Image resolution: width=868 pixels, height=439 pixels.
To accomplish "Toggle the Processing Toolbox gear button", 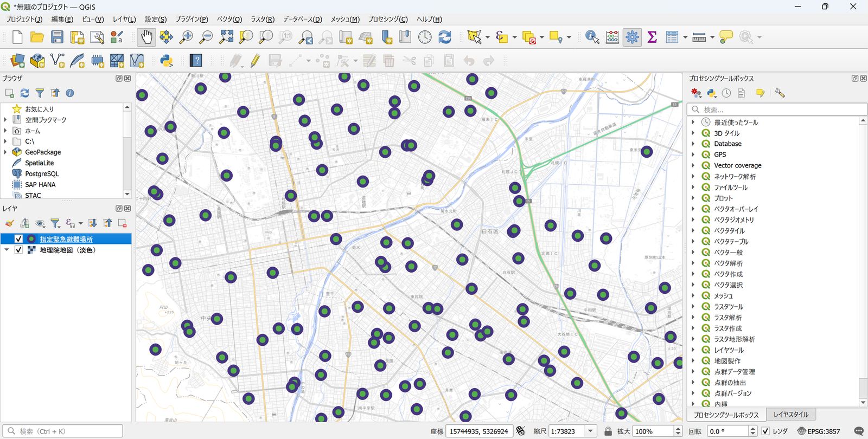I will [x=632, y=37].
